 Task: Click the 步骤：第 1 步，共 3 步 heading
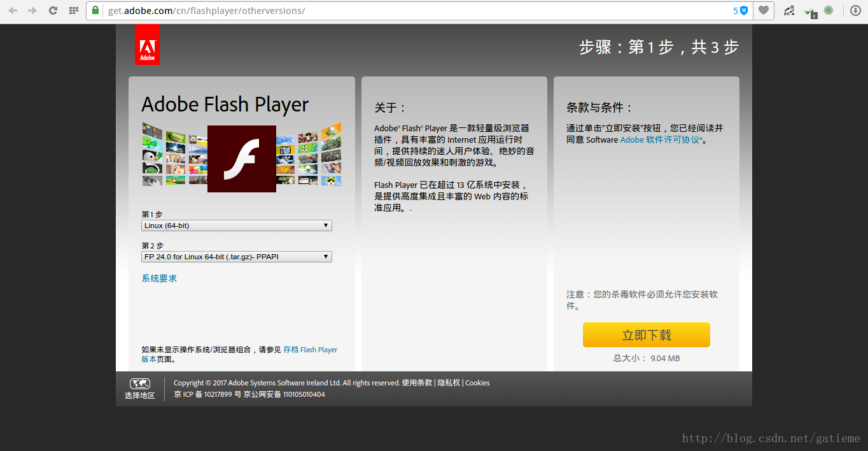[x=659, y=47]
